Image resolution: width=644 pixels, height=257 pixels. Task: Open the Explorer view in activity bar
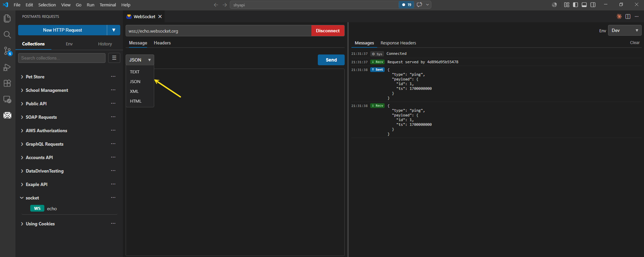[x=7, y=18]
